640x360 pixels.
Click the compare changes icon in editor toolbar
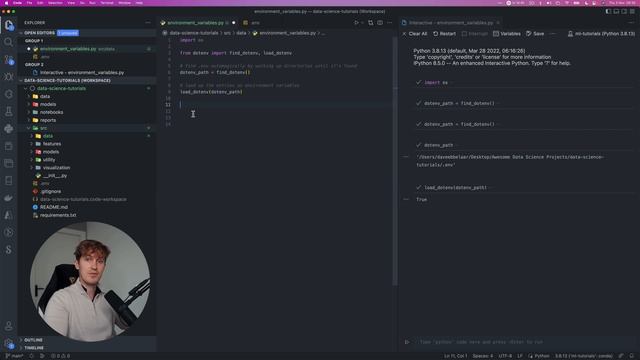371,23
